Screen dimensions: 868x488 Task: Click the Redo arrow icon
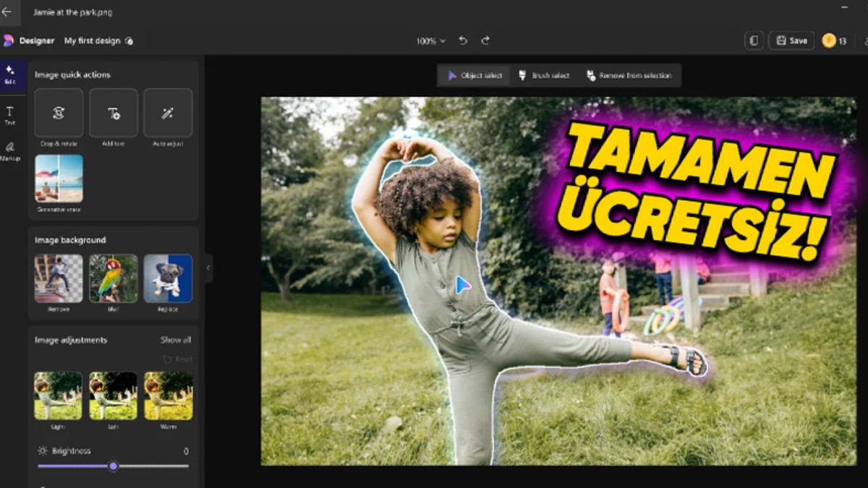pos(487,41)
